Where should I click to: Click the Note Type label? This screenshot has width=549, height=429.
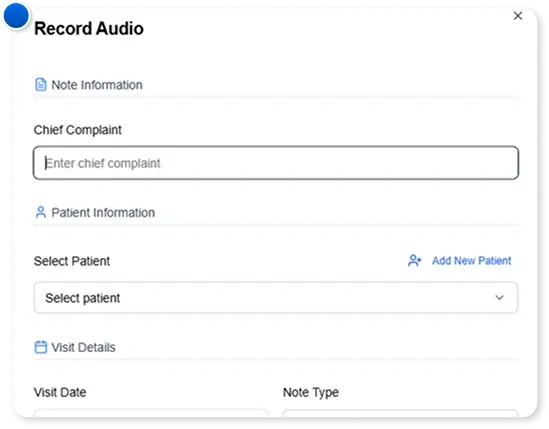tap(311, 393)
